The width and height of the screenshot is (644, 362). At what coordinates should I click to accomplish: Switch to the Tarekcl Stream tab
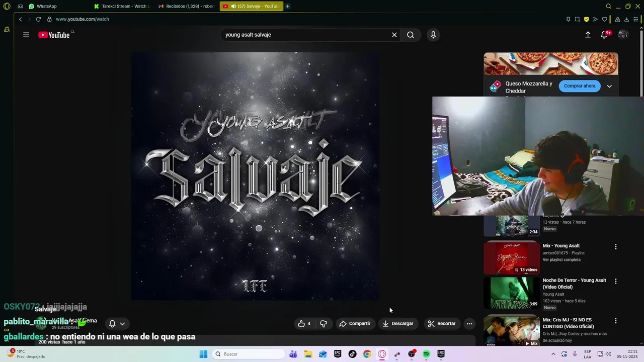pyautogui.click(x=122, y=7)
